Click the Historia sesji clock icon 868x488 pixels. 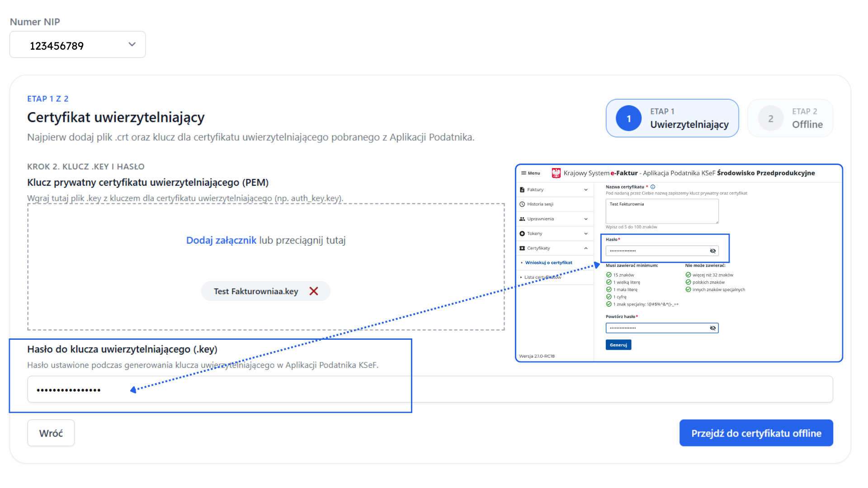pyautogui.click(x=522, y=204)
